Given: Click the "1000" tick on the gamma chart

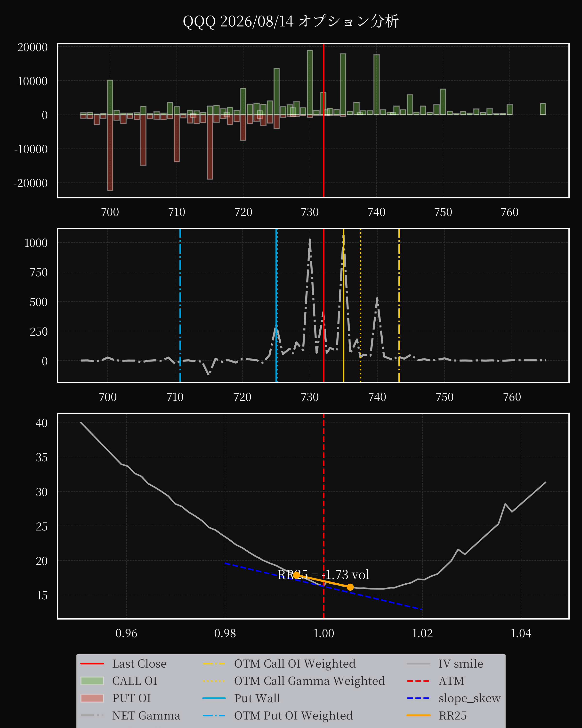Looking at the screenshot, I should pos(36,242).
